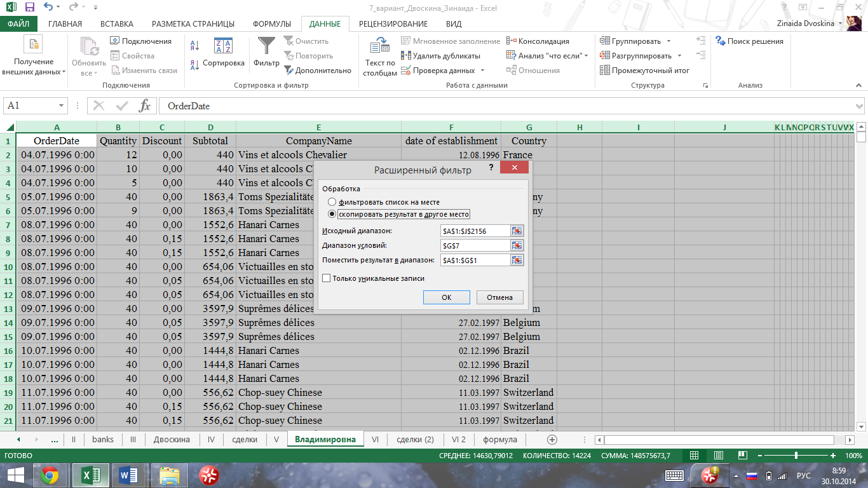Open Solver (Поиск решения)

(749, 41)
